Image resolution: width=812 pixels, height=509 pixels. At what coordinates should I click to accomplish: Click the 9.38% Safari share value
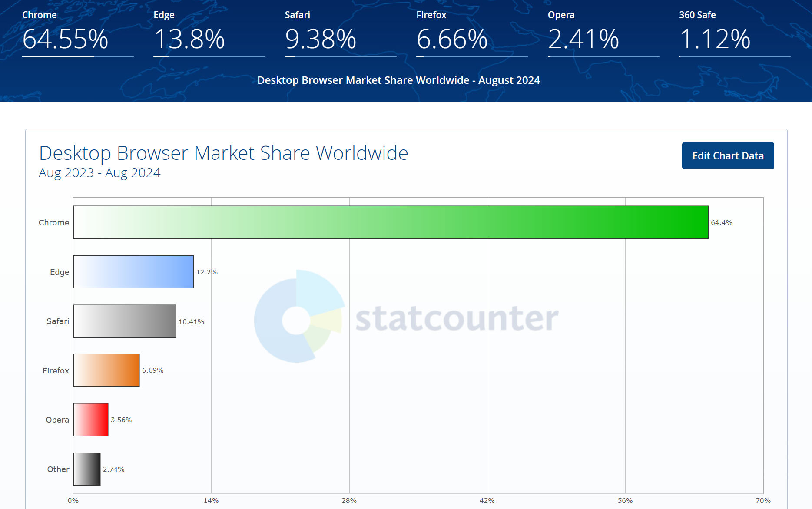click(x=321, y=39)
